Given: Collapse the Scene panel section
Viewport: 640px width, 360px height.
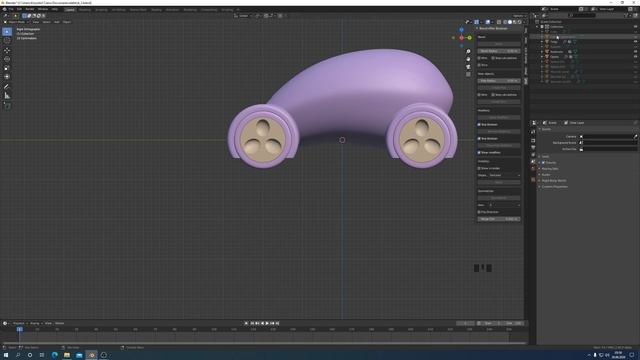Looking at the screenshot, I should pos(540,129).
